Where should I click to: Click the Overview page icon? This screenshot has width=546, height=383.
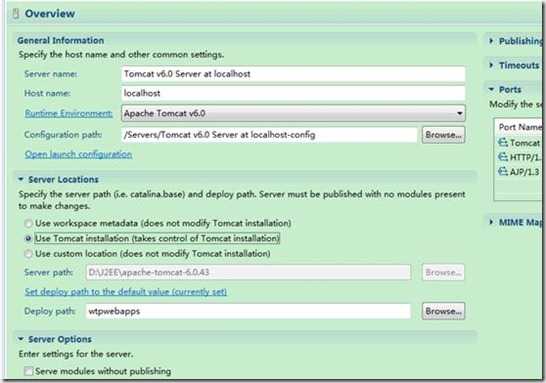click(16, 14)
